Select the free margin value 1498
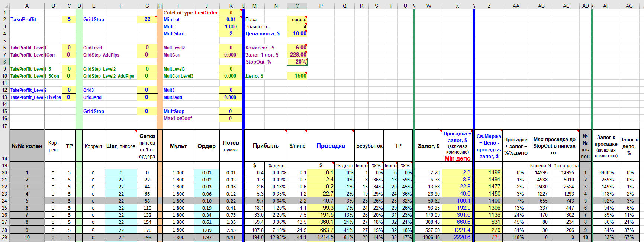The height and width of the screenshot is (242, 644). (489, 172)
